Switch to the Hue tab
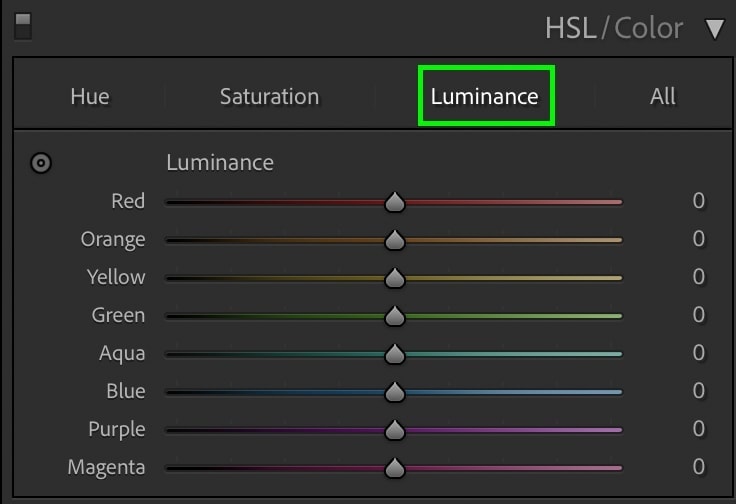This screenshot has height=504, width=736. coord(90,97)
